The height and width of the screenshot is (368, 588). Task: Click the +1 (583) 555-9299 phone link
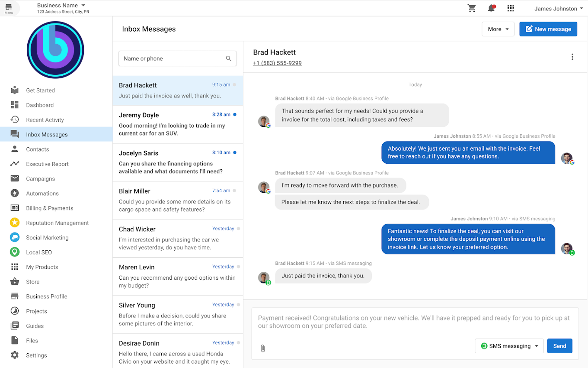click(x=278, y=63)
